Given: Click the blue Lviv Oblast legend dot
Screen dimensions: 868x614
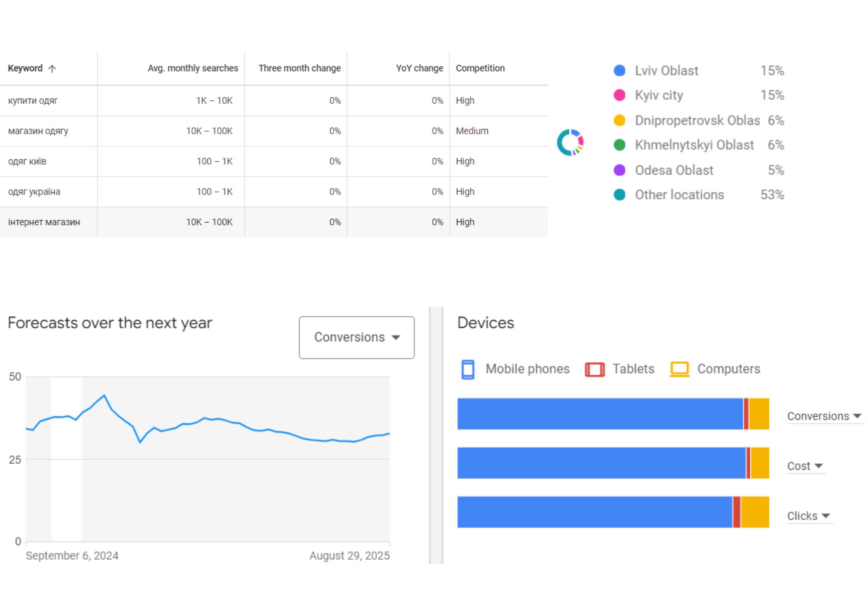Looking at the screenshot, I should [619, 70].
